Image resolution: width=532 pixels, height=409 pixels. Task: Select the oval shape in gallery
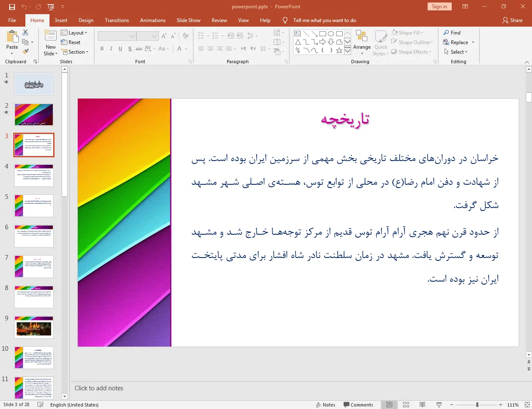click(331, 34)
